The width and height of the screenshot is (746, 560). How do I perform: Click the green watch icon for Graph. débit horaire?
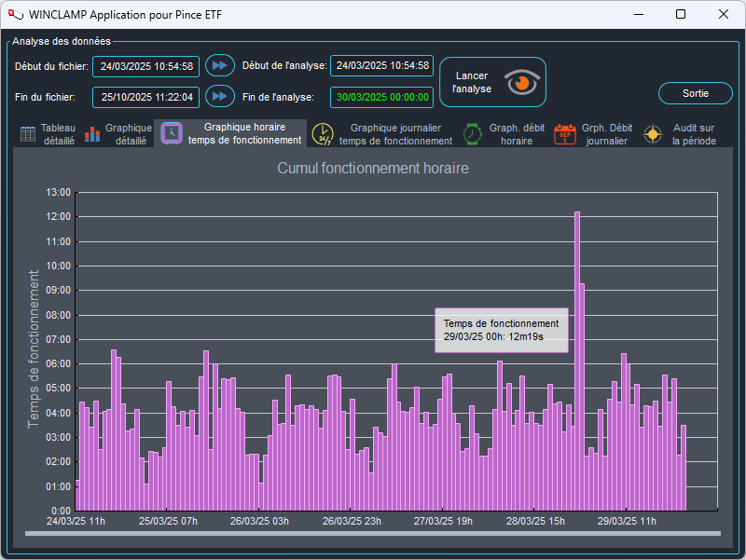click(473, 134)
